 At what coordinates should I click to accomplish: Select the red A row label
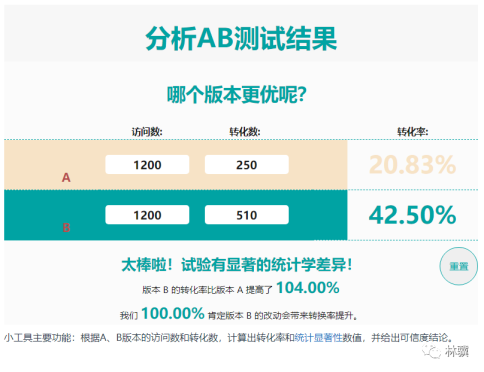point(66,178)
